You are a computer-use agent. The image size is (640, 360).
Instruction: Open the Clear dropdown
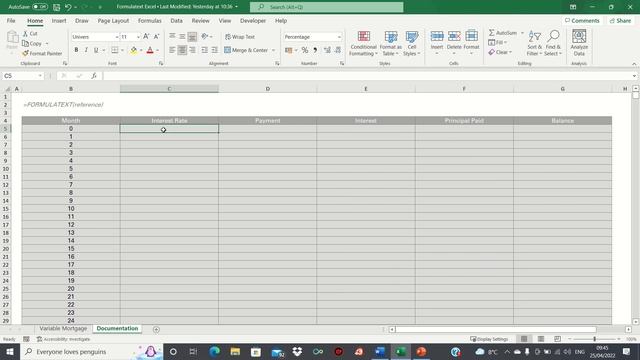(x=500, y=52)
